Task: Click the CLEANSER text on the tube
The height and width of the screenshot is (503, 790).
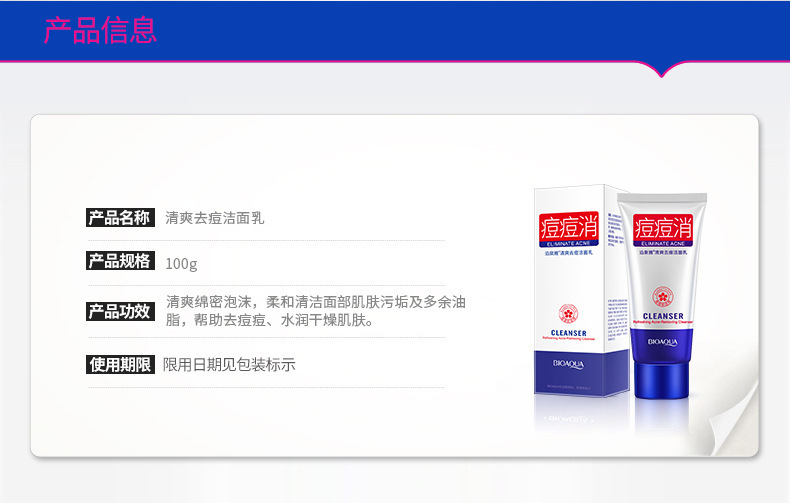Action: [663, 316]
